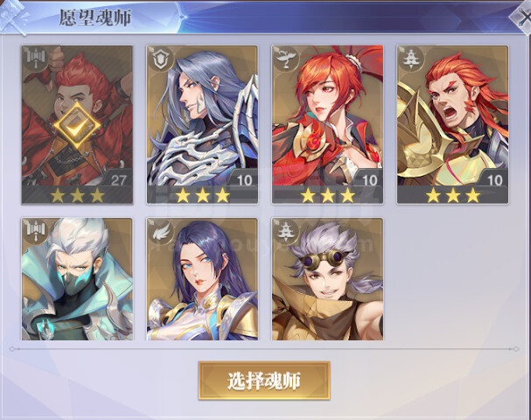This screenshot has height=420, width=531.
Task: Select the silver-haired armored warrior card
Action: (202, 124)
